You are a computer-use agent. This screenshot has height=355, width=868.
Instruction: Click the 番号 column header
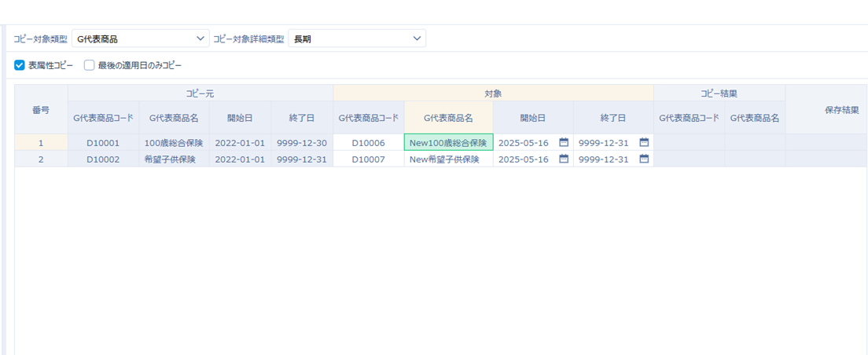41,110
